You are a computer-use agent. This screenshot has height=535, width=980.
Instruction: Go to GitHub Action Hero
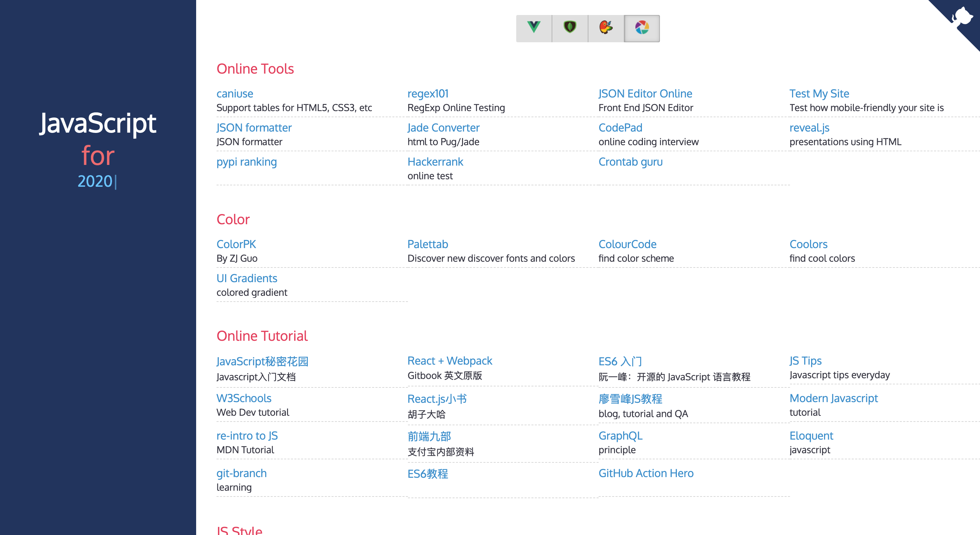coord(646,473)
